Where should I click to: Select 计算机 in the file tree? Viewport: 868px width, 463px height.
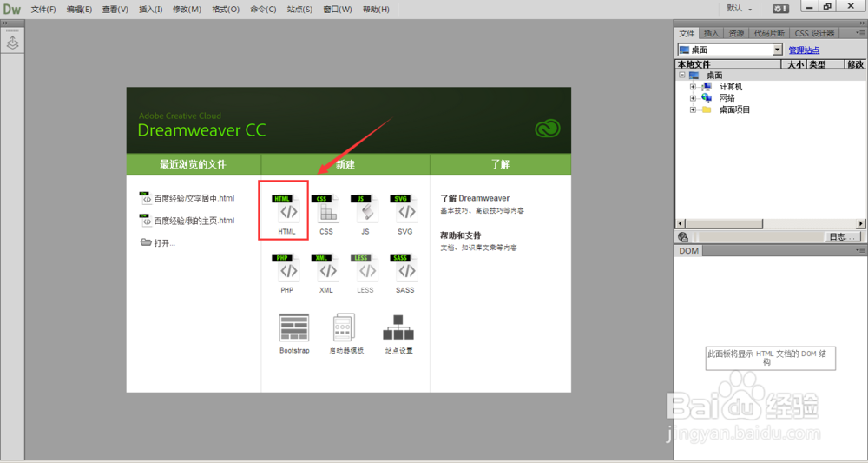[x=731, y=87]
